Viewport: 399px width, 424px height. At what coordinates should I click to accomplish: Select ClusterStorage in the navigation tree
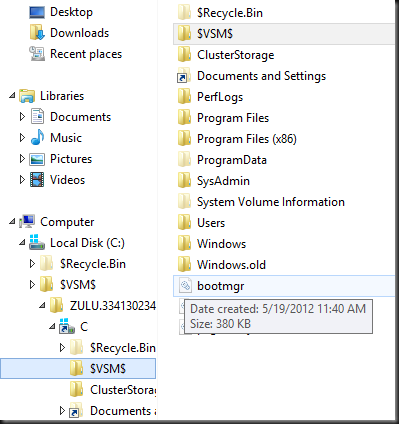click(x=123, y=390)
